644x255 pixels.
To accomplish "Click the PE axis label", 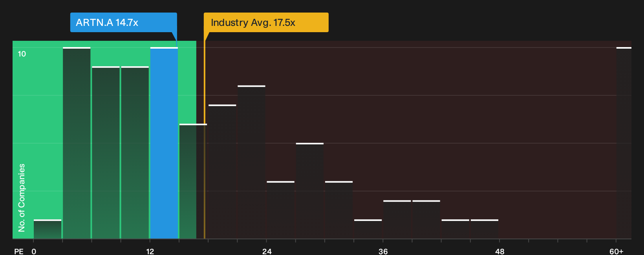I will pos(19,251).
